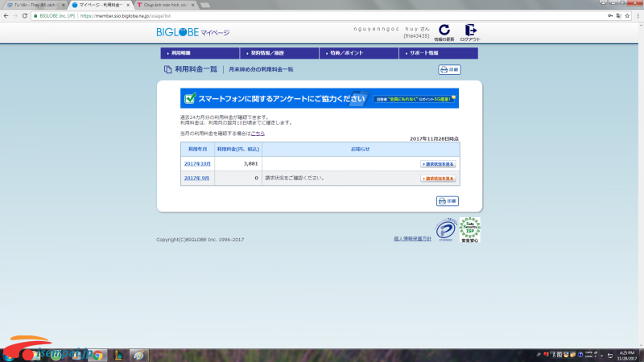Open the smartphone survey banner

point(320,98)
